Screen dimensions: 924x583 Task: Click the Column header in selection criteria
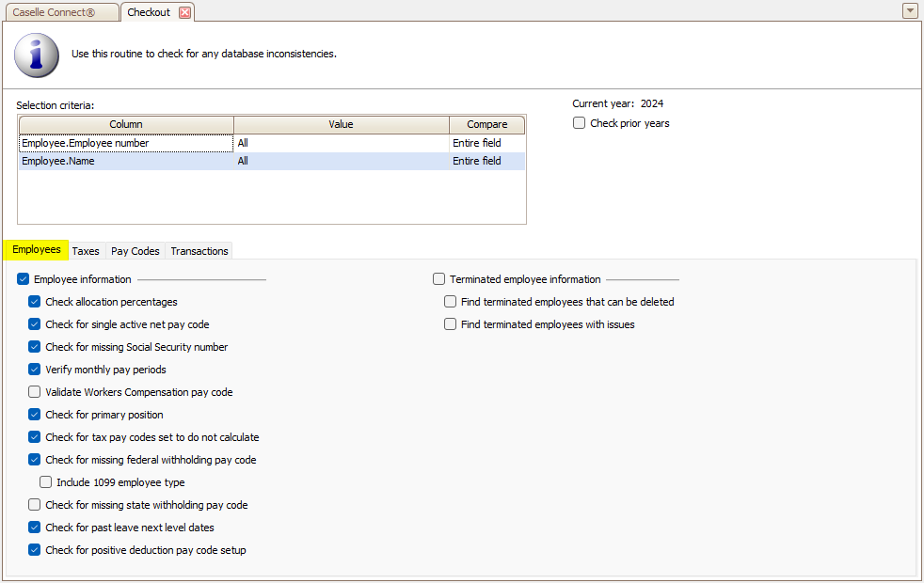[126, 124]
